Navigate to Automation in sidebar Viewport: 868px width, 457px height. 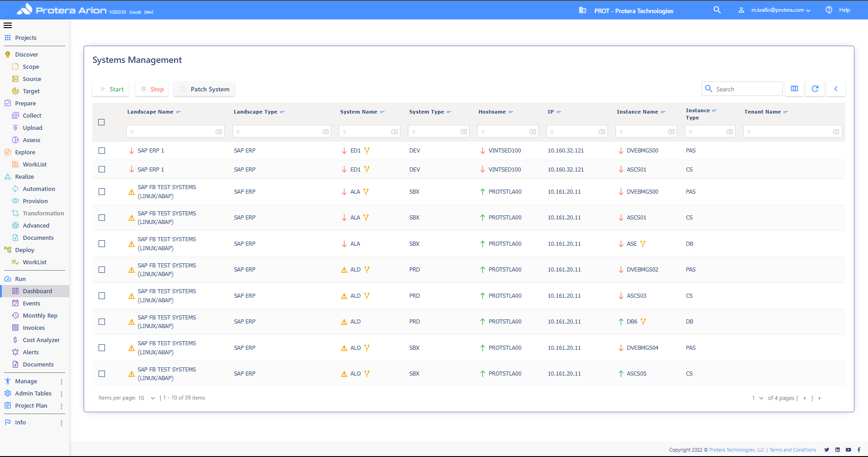[x=39, y=189]
